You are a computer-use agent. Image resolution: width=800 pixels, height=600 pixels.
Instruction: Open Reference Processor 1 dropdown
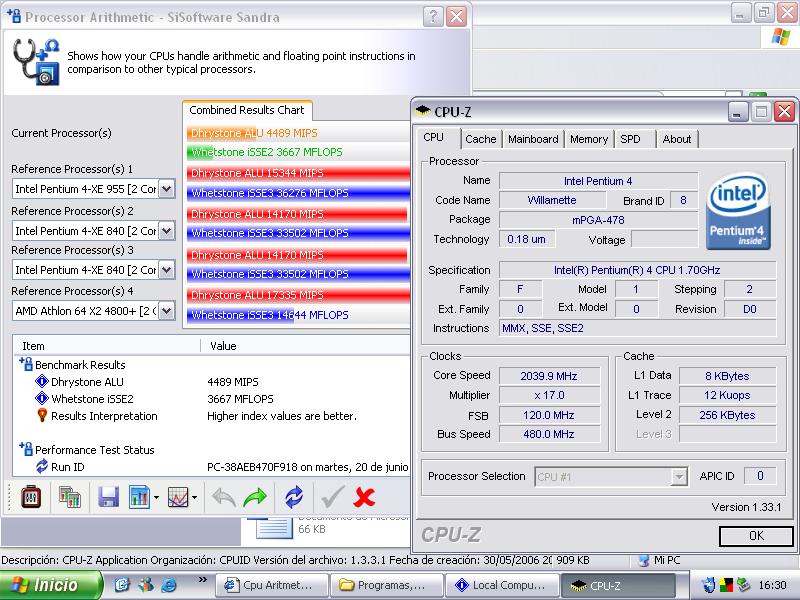[166, 189]
